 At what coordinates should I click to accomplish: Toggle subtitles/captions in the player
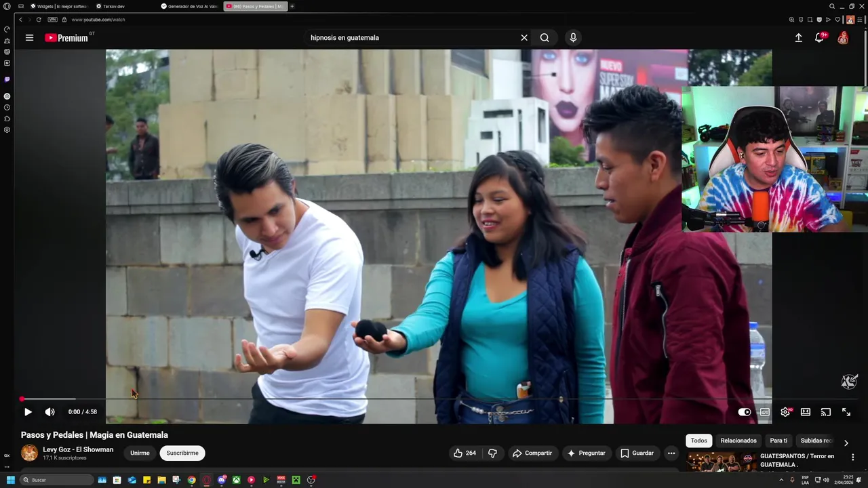click(x=765, y=411)
